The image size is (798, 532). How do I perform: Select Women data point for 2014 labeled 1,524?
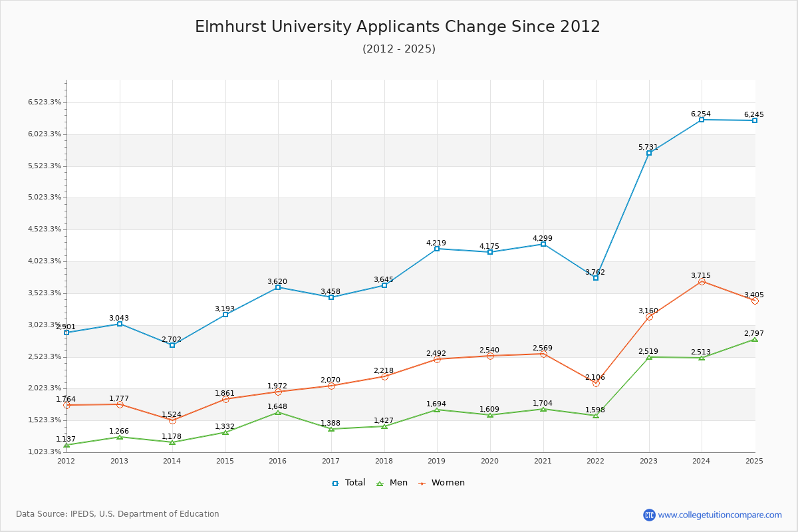tap(172, 420)
